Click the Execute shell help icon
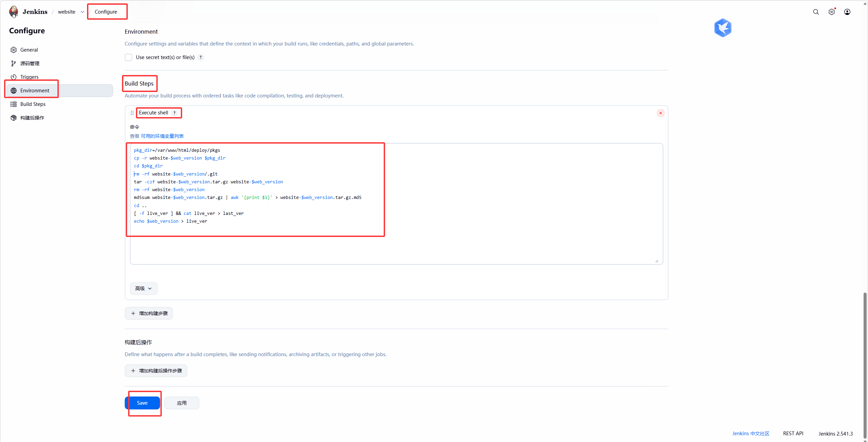The height and width of the screenshot is (442, 868). [x=175, y=113]
